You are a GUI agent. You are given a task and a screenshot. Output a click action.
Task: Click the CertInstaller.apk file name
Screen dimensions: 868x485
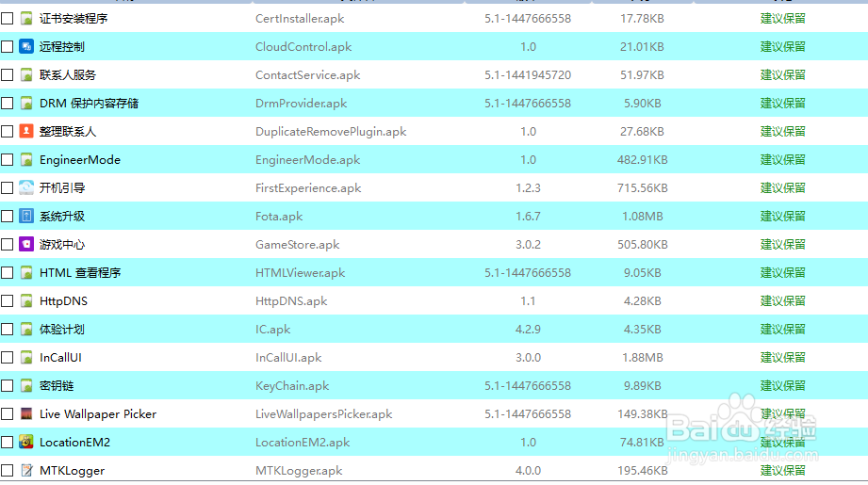300,19
